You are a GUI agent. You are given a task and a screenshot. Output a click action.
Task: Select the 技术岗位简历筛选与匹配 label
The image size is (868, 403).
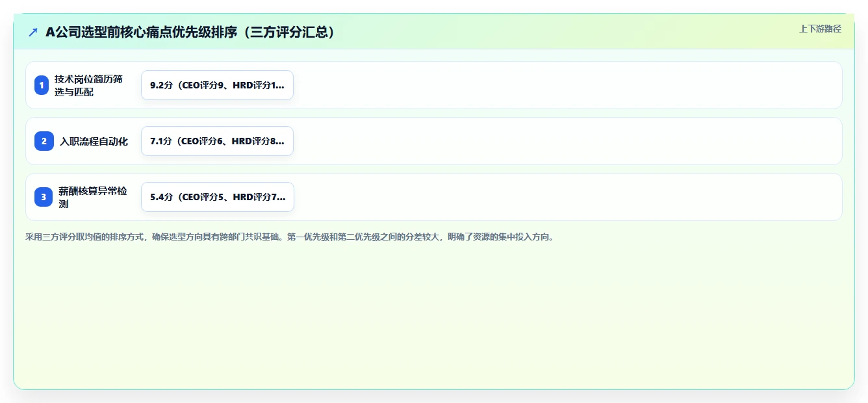coord(88,85)
